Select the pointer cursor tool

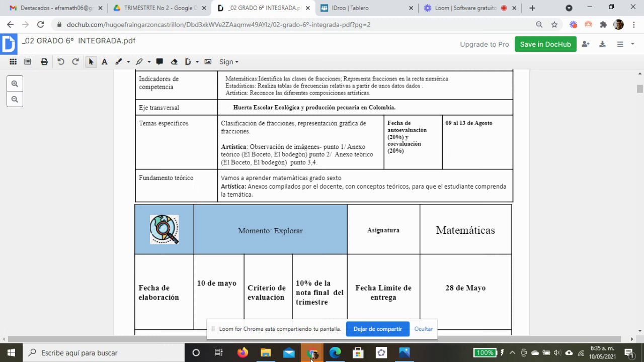point(91,62)
